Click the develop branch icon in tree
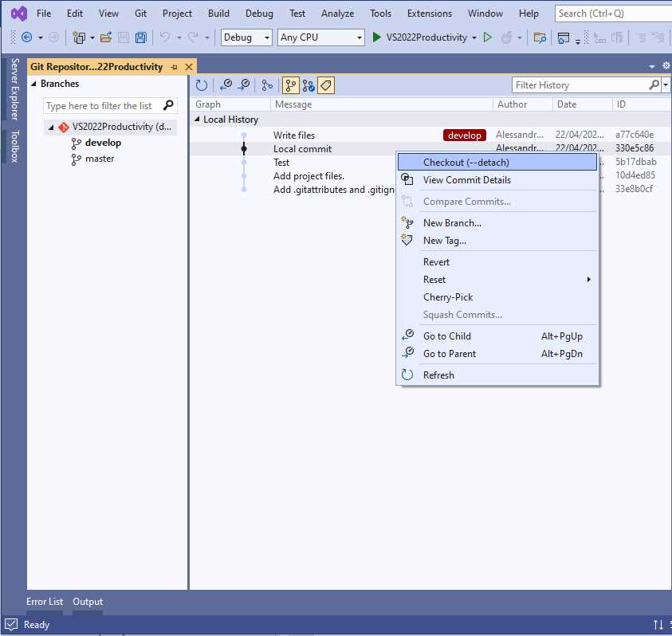Image resolution: width=672 pixels, height=636 pixels. [x=77, y=143]
